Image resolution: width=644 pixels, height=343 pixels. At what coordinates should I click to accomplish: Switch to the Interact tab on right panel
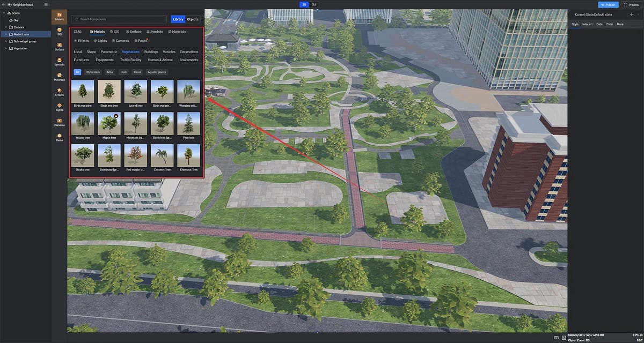pos(588,24)
